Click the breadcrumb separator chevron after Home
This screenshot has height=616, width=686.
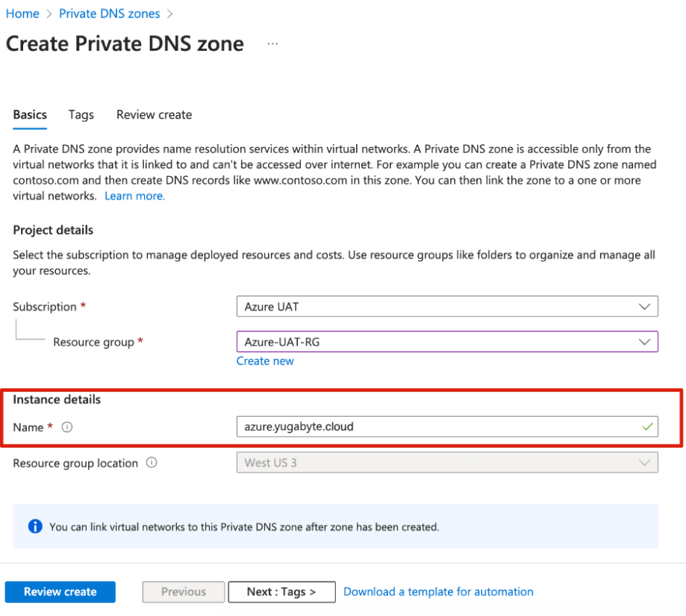(x=48, y=13)
